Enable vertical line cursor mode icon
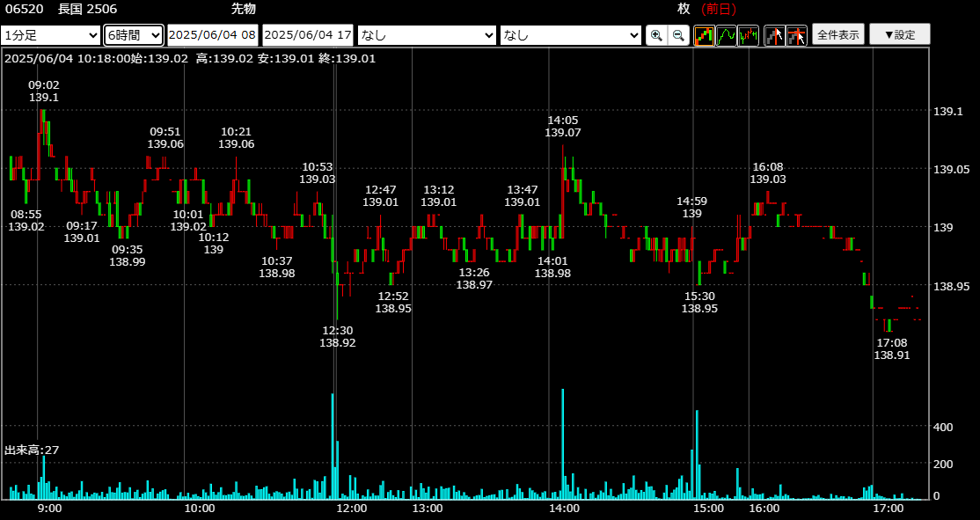980x520 pixels. point(775,35)
